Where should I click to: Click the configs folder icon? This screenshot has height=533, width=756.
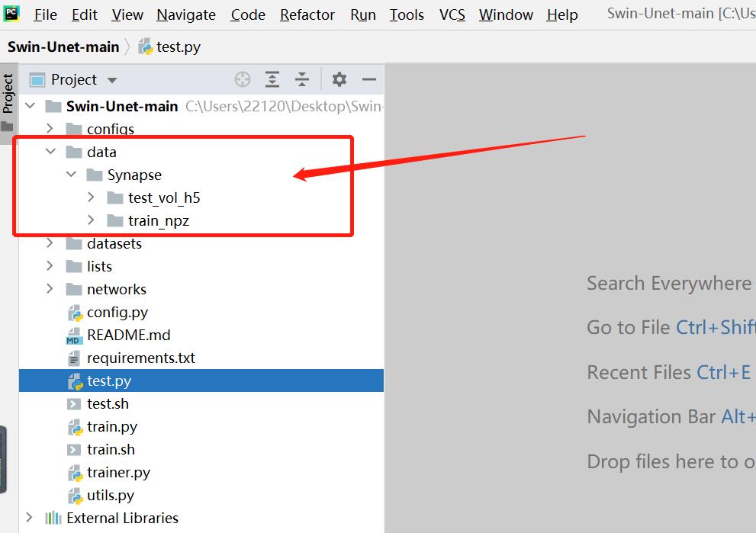pos(74,129)
